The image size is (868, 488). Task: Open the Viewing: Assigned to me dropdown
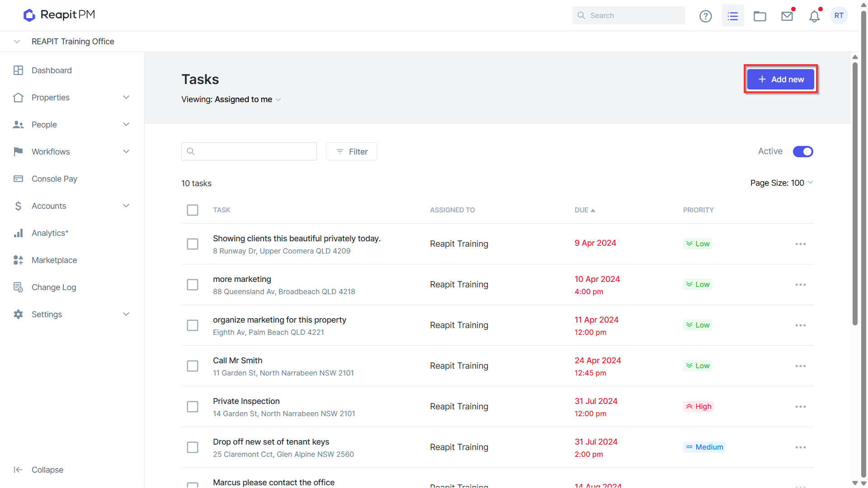point(231,99)
